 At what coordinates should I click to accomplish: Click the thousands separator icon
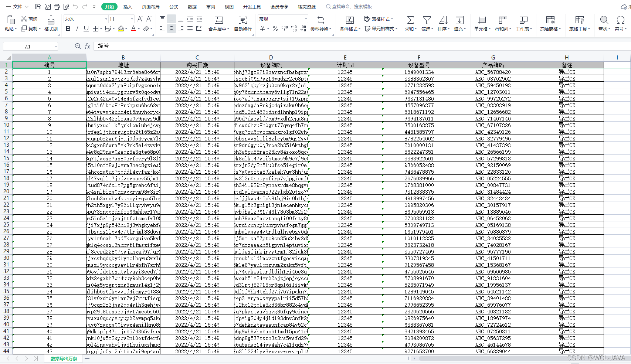point(284,28)
